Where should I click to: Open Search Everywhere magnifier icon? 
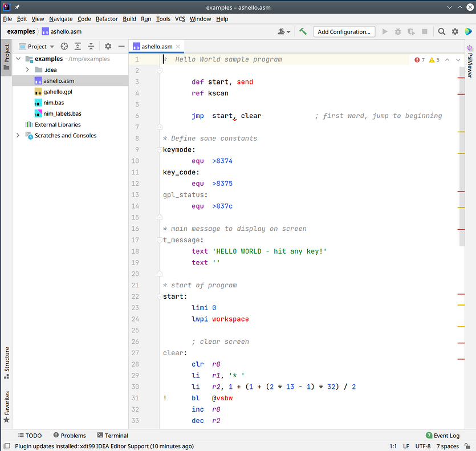(x=440, y=32)
